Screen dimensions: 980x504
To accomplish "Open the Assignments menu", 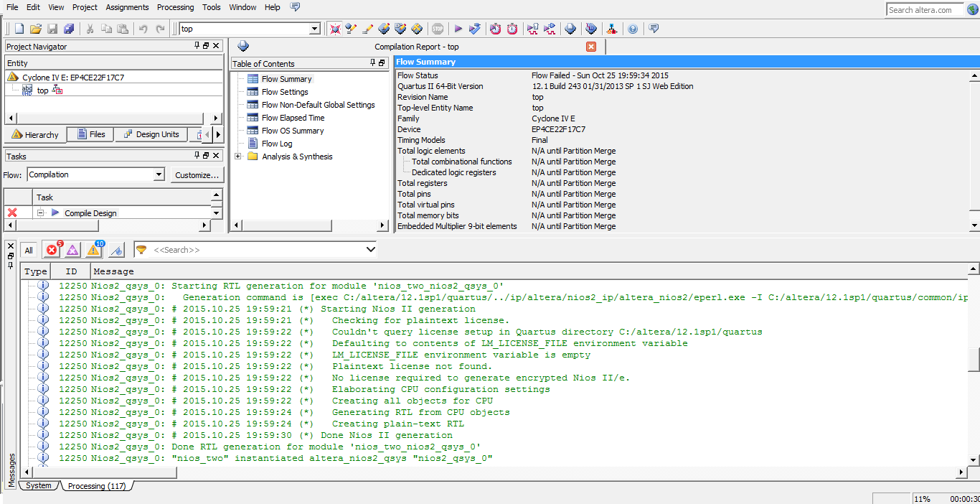I will 127,7.
